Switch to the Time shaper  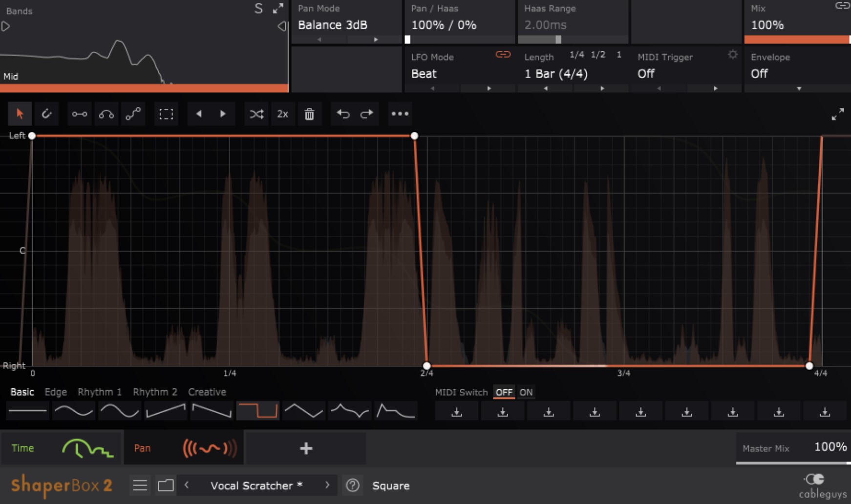tap(61, 448)
